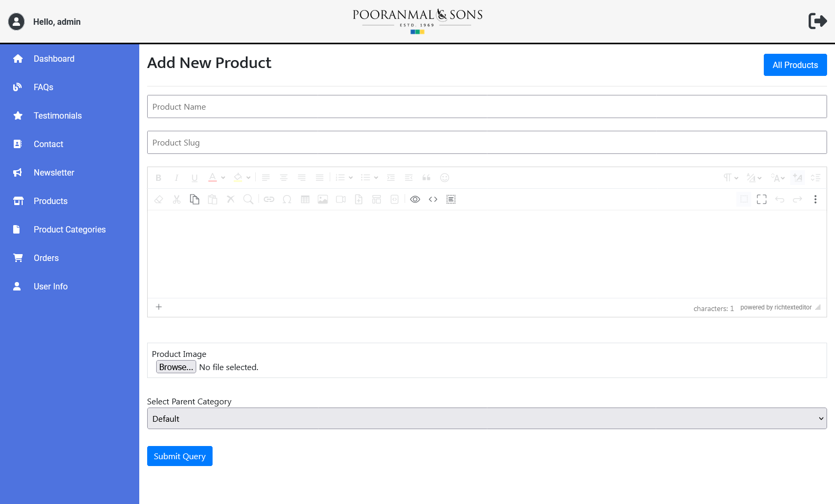Click the insert link icon
Viewport: 835px width, 504px height.
pyautogui.click(x=269, y=199)
